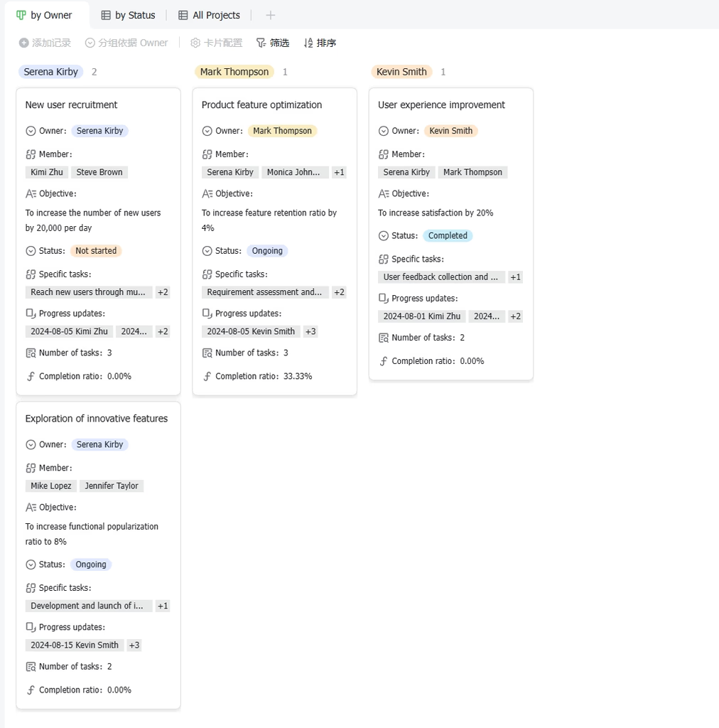This screenshot has height=728, width=719.
Task: Expand +3 progress updates in Exploration of innovative features
Action: [x=134, y=645]
